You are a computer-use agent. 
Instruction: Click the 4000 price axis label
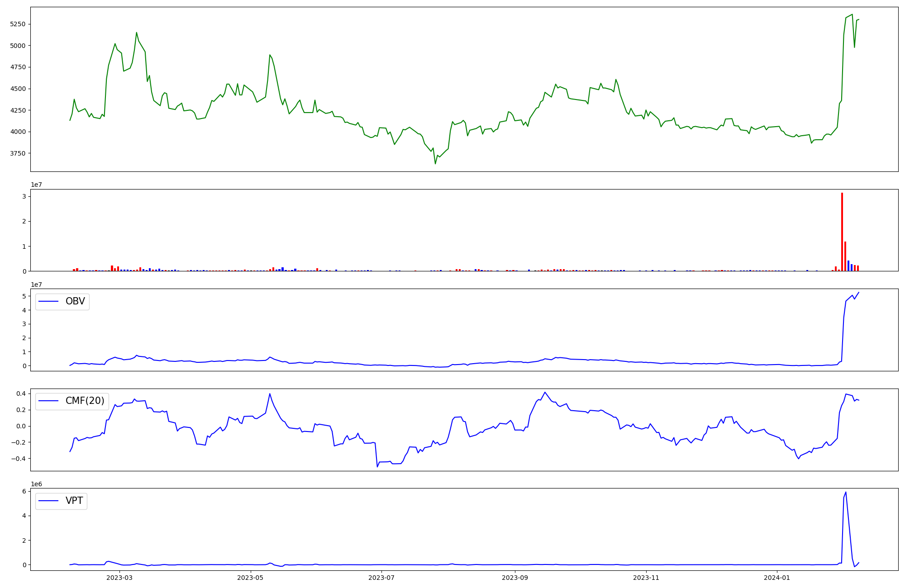(18, 132)
